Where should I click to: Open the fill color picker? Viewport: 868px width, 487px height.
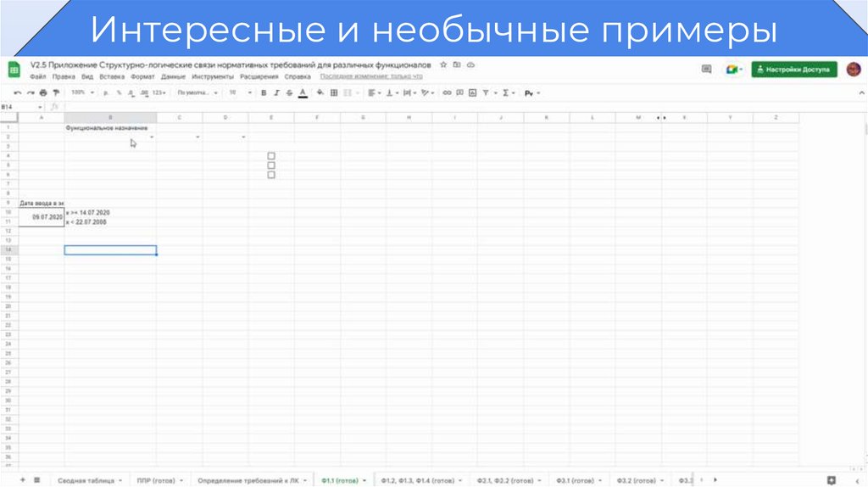tap(320, 93)
